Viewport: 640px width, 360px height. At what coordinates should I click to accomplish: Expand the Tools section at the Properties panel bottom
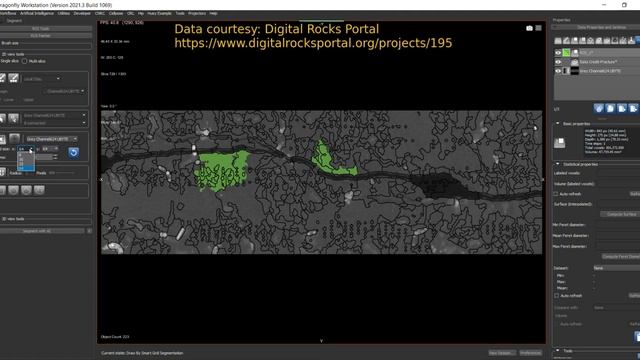pos(558,351)
